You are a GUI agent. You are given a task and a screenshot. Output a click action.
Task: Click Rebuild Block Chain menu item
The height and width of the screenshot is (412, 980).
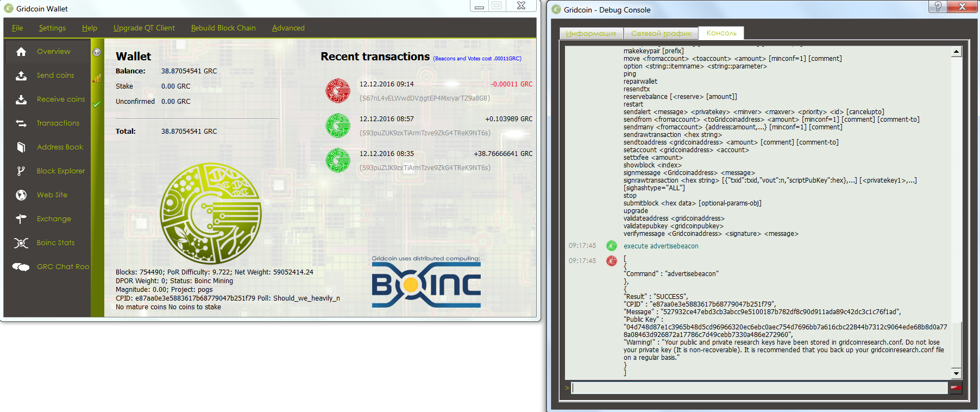(x=223, y=28)
